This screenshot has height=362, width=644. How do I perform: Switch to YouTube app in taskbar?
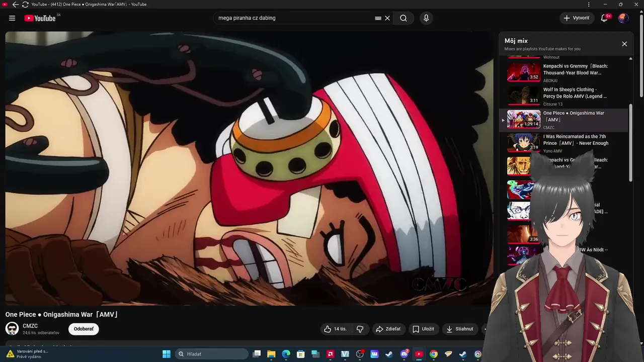coord(419,354)
